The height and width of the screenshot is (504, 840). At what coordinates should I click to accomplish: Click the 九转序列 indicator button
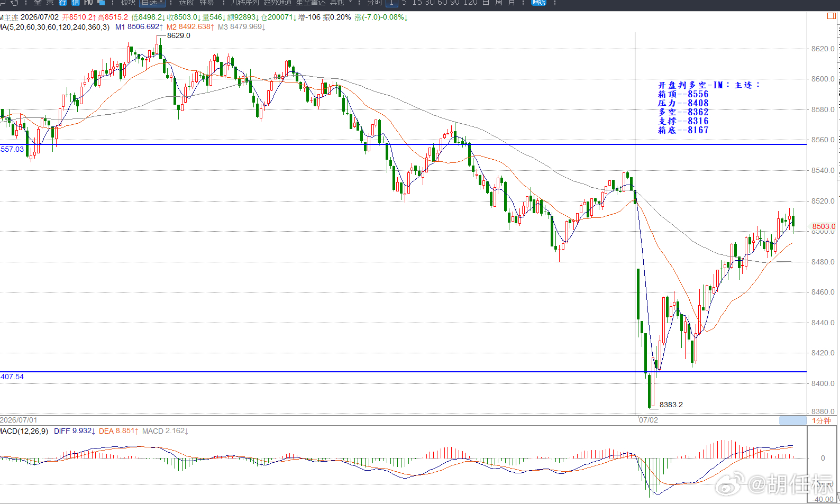point(244,3)
